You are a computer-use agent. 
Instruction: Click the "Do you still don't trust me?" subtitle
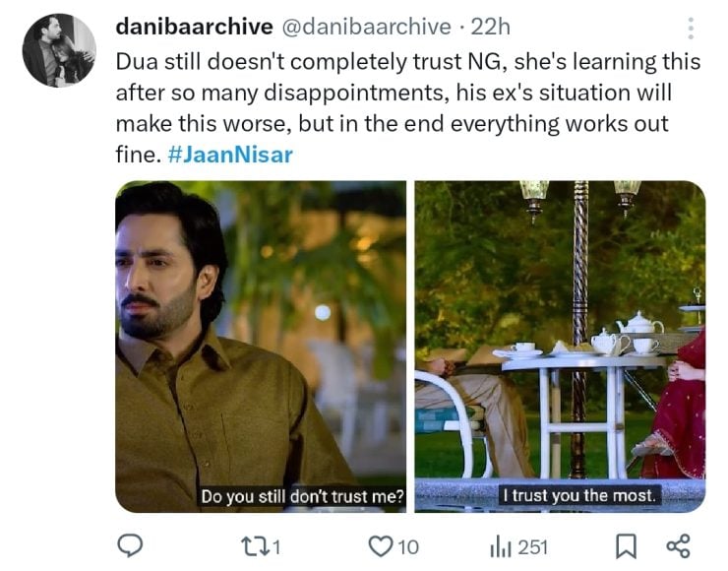tap(303, 497)
